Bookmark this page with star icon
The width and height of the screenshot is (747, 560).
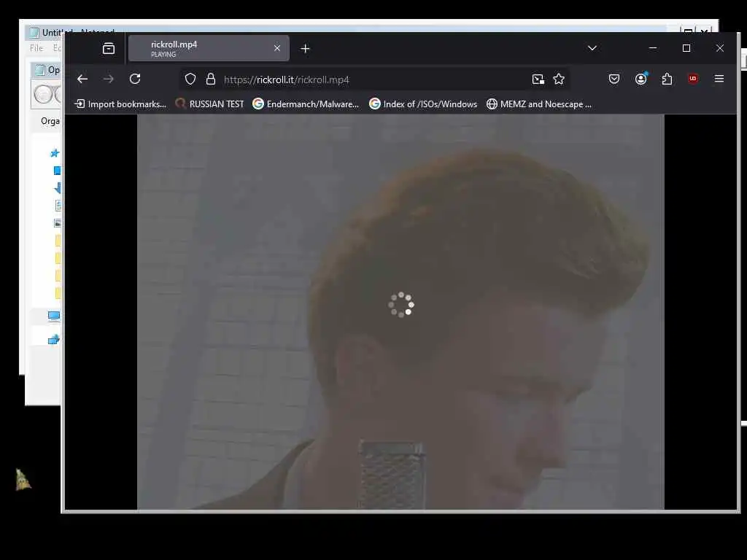point(559,79)
